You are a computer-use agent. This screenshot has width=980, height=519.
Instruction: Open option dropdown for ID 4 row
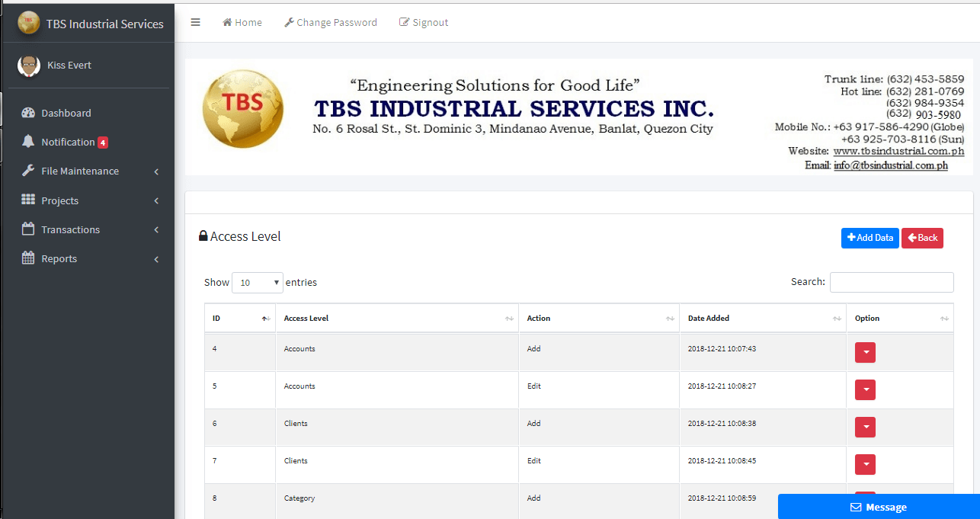865,352
